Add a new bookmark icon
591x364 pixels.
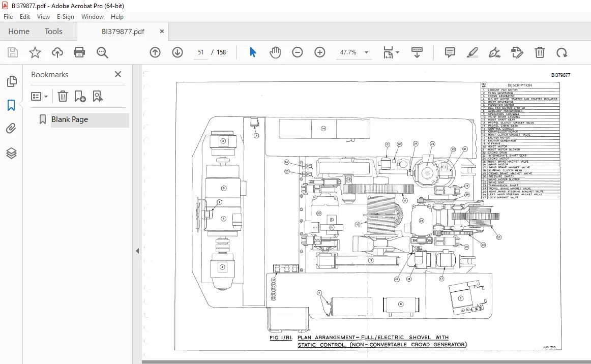[x=80, y=97]
